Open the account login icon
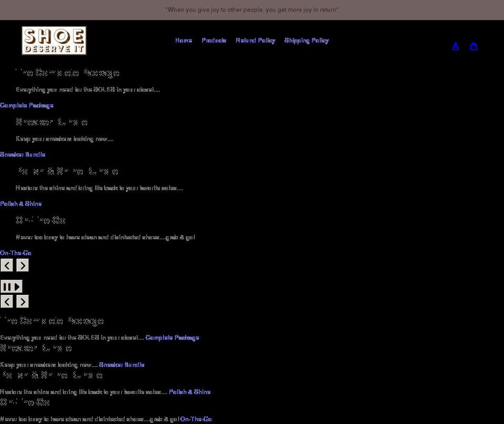Screen dimensions: 504x424 [456, 47]
